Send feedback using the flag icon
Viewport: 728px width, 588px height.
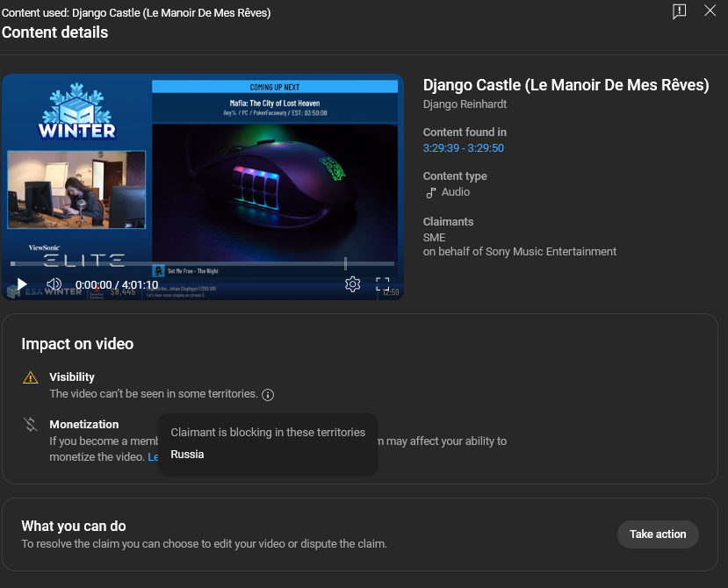[x=679, y=11]
